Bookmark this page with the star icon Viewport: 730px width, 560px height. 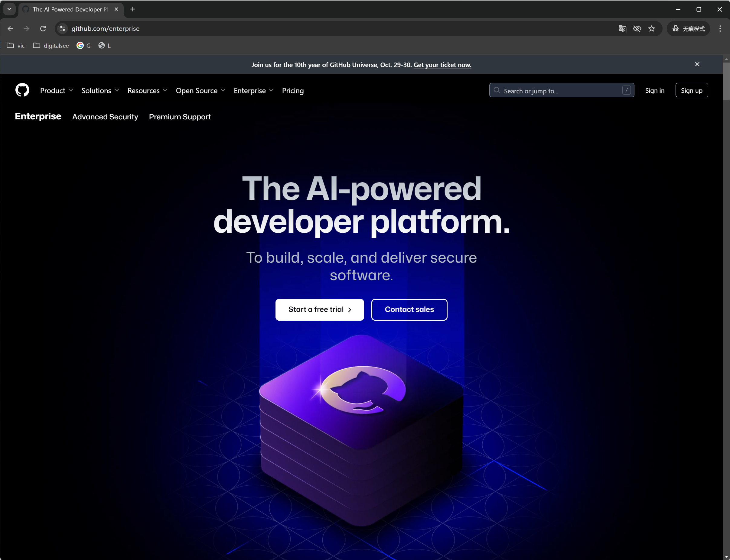pos(652,29)
